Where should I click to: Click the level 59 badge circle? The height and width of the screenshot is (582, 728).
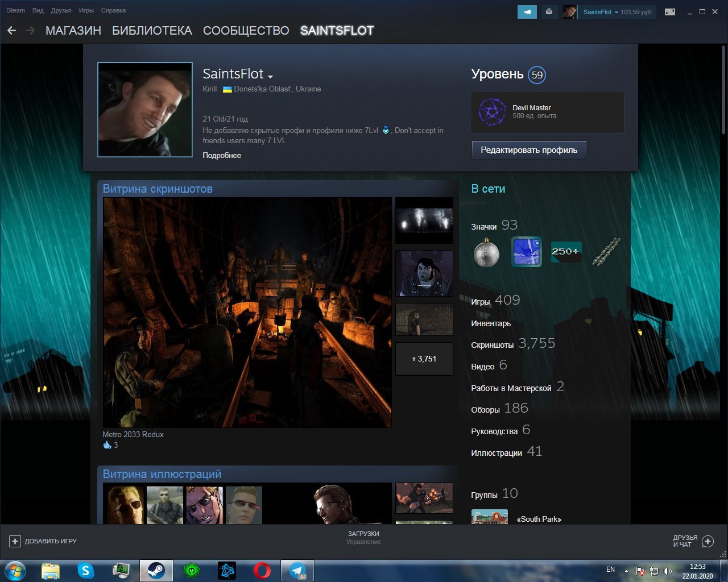pyautogui.click(x=537, y=75)
